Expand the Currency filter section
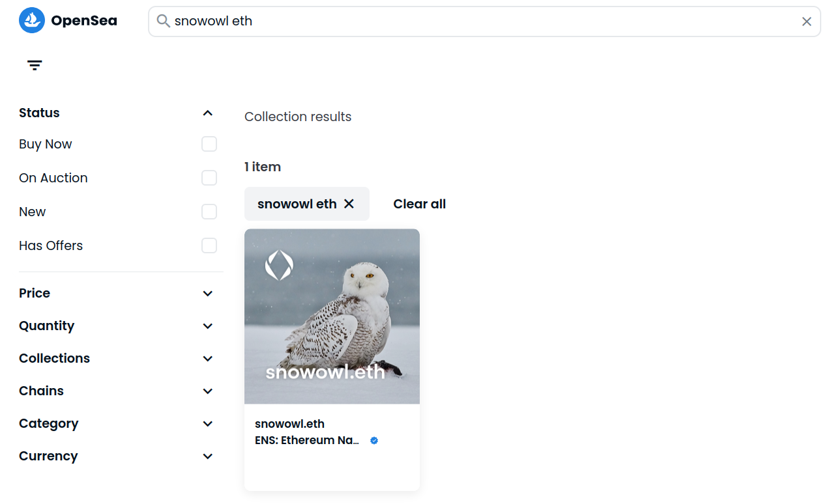 (x=208, y=456)
